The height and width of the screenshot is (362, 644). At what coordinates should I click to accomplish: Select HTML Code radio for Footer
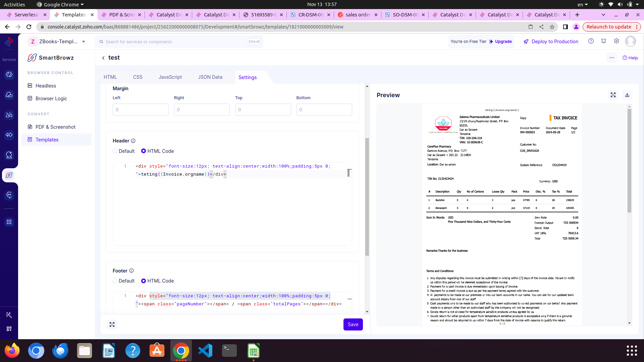(144, 281)
